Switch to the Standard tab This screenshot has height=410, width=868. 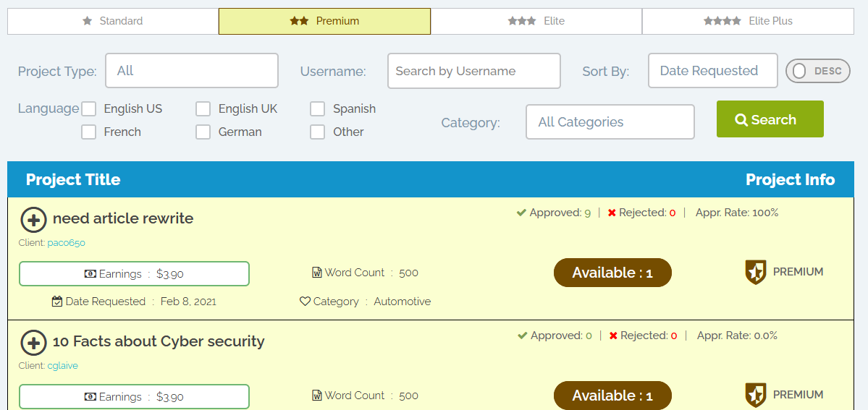click(x=113, y=21)
